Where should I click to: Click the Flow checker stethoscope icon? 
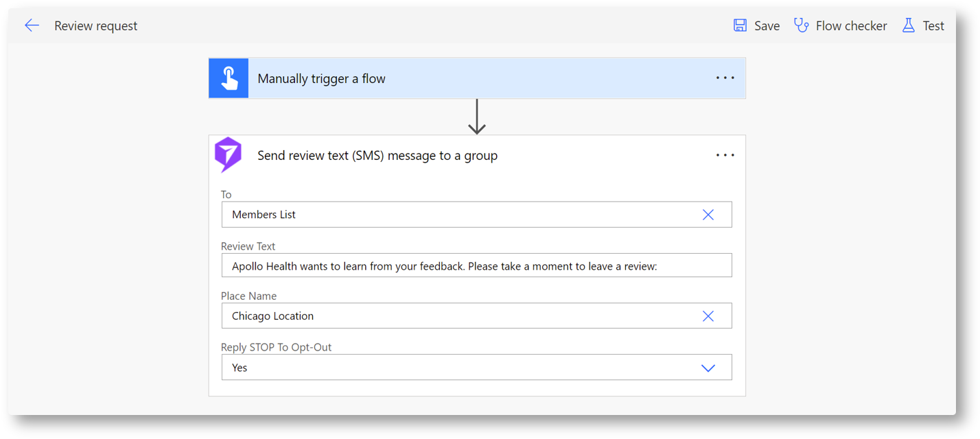point(801,26)
